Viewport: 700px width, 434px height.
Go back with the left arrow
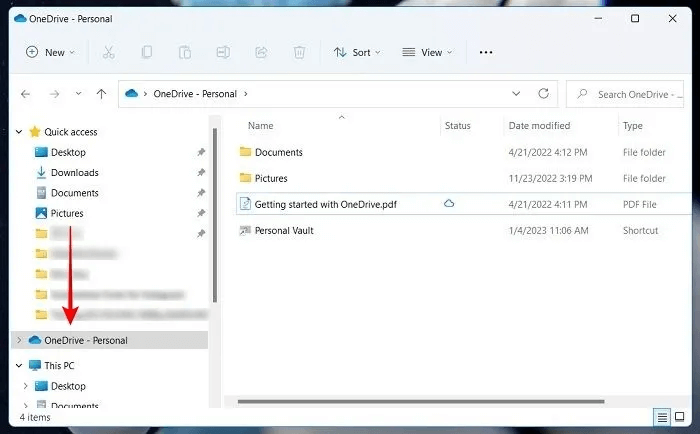coord(25,94)
